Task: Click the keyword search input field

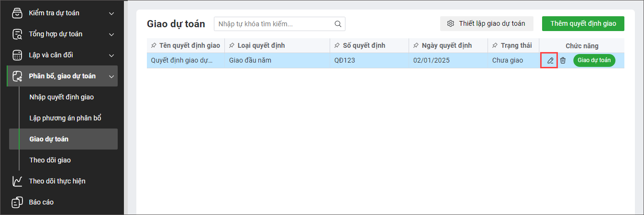Action: point(275,24)
